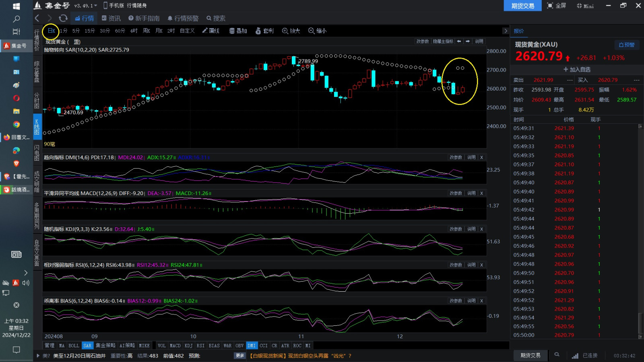Open the 资讯 news tab
This screenshot has height=362, width=644.
(111, 18)
